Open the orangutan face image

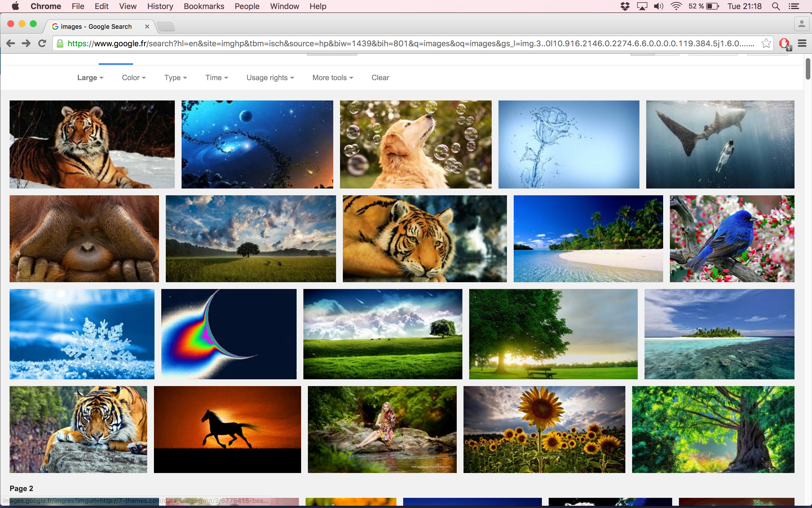[x=84, y=238]
